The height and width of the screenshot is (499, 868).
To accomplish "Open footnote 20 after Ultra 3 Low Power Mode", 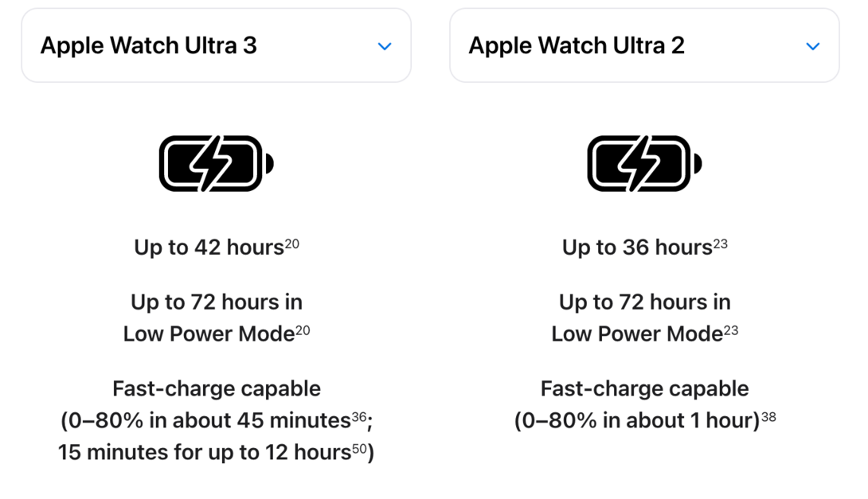I will point(303,330).
